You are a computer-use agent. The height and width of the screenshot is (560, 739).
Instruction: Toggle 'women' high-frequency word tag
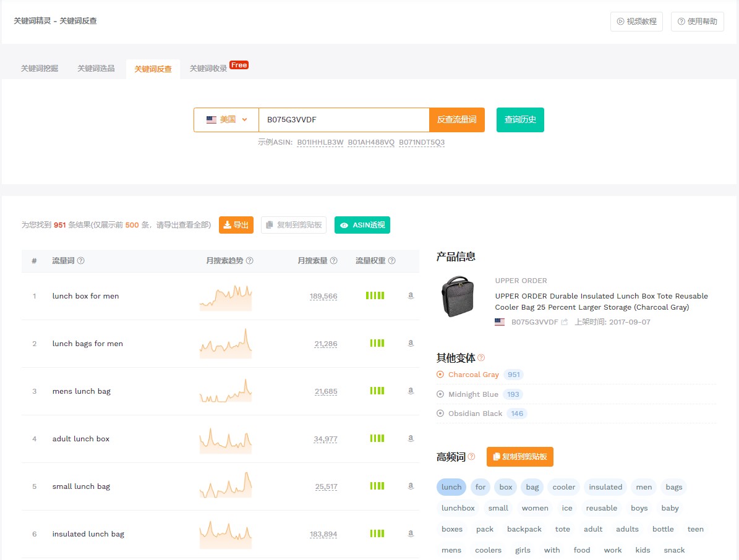coord(535,508)
